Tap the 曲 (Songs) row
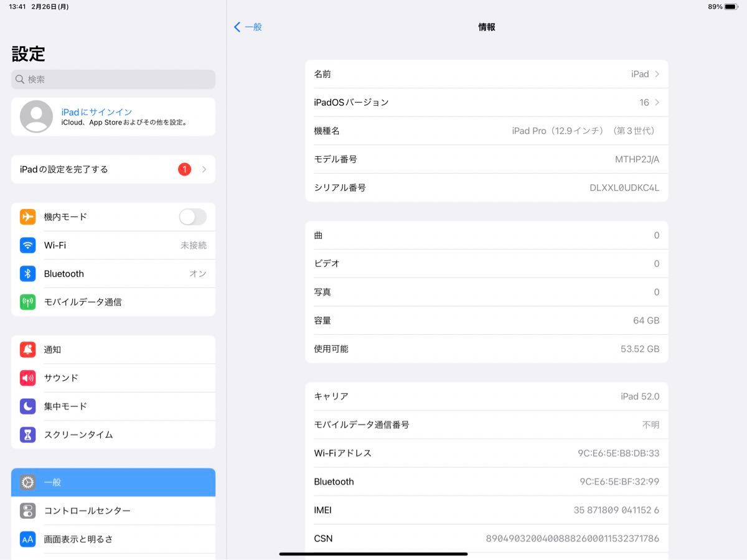 [x=487, y=235]
